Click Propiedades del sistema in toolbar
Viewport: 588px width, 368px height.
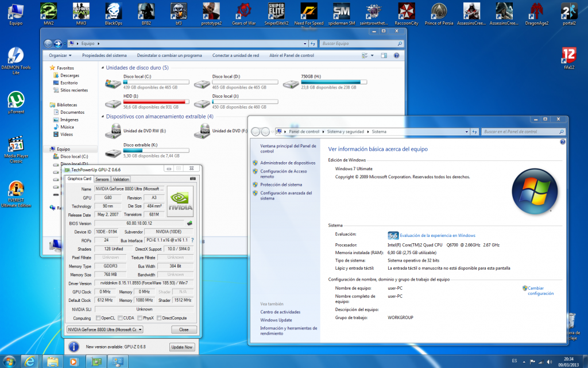point(105,56)
